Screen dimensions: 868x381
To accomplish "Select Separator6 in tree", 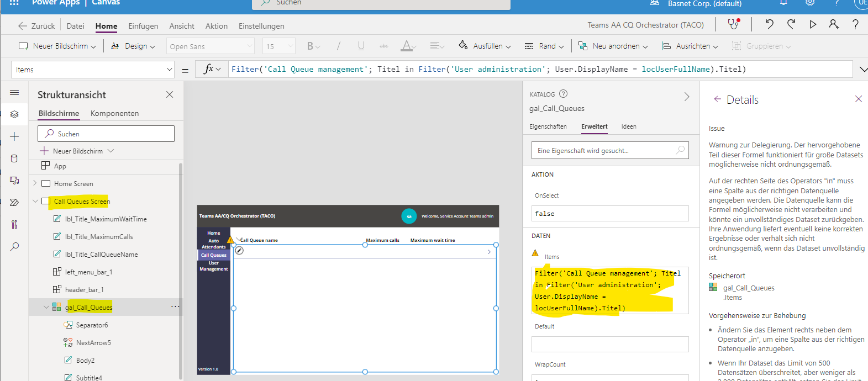I will [x=92, y=325].
